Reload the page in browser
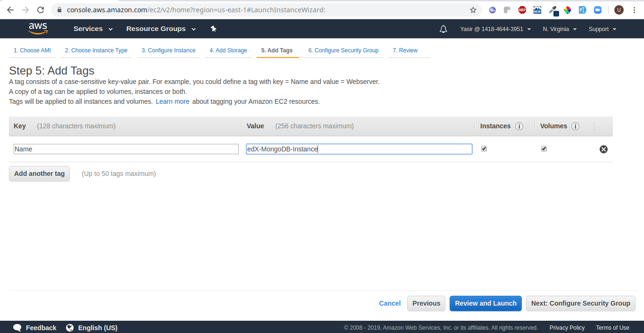 pos(41,10)
